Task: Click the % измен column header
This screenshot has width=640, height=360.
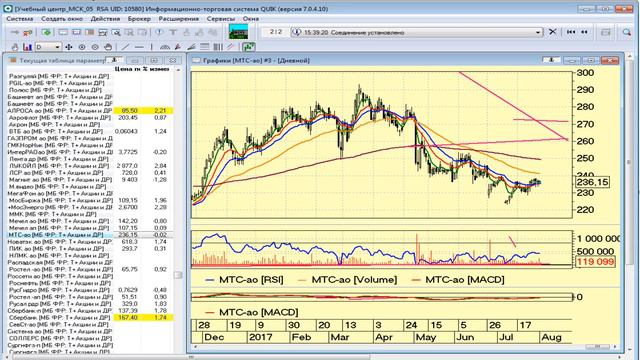Action: pos(156,69)
